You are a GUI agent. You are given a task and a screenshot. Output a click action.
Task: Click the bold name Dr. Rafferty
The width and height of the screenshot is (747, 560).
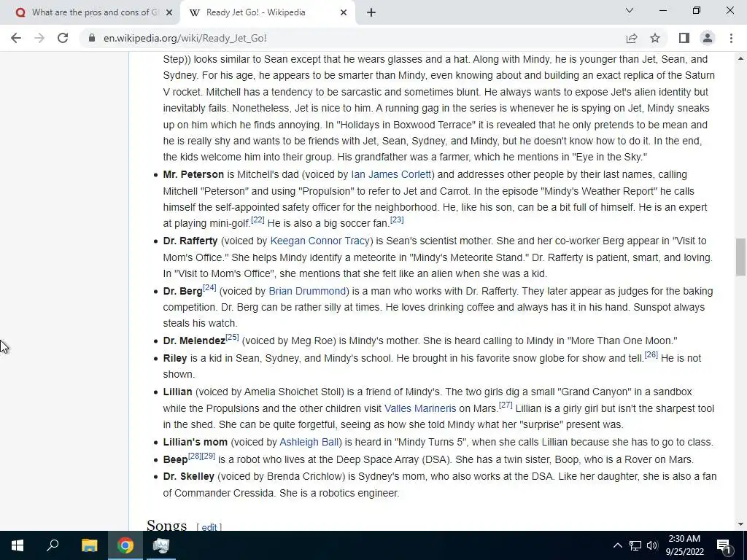click(190, 241)
